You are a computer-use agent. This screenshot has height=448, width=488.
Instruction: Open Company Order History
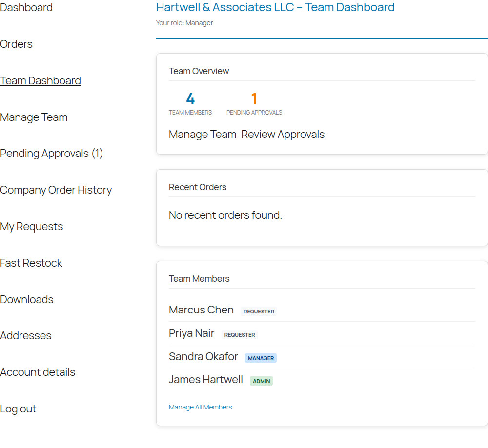pyautogui.click(x=56, y=190)
